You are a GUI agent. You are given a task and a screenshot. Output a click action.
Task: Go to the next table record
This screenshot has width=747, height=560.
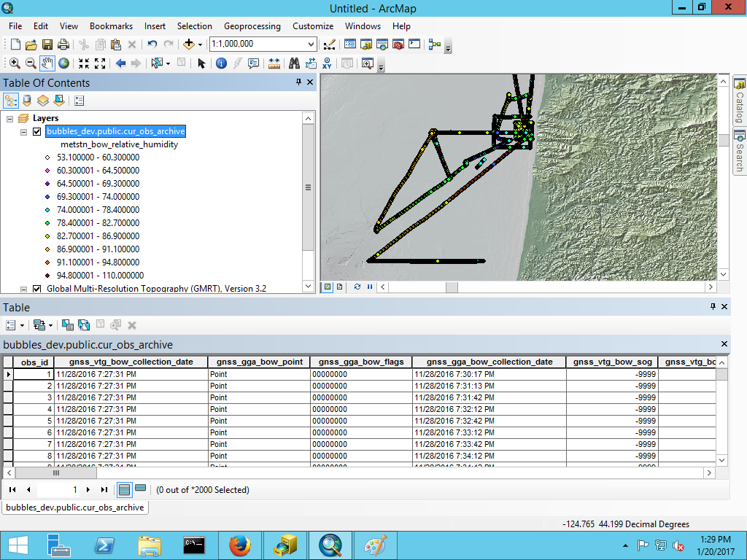coord(88,489)
